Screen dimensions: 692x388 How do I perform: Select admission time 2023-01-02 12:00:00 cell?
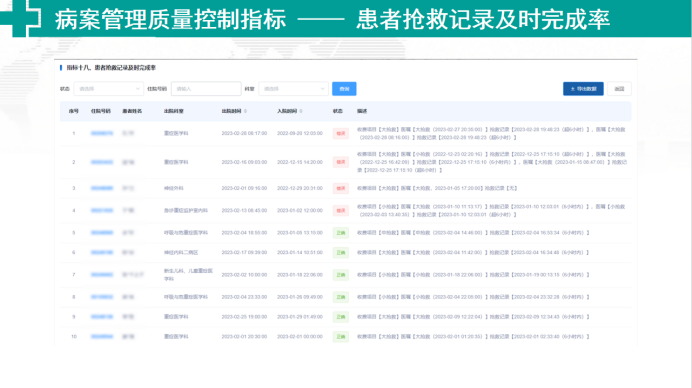pyautogui.click(x=300, y=211)
